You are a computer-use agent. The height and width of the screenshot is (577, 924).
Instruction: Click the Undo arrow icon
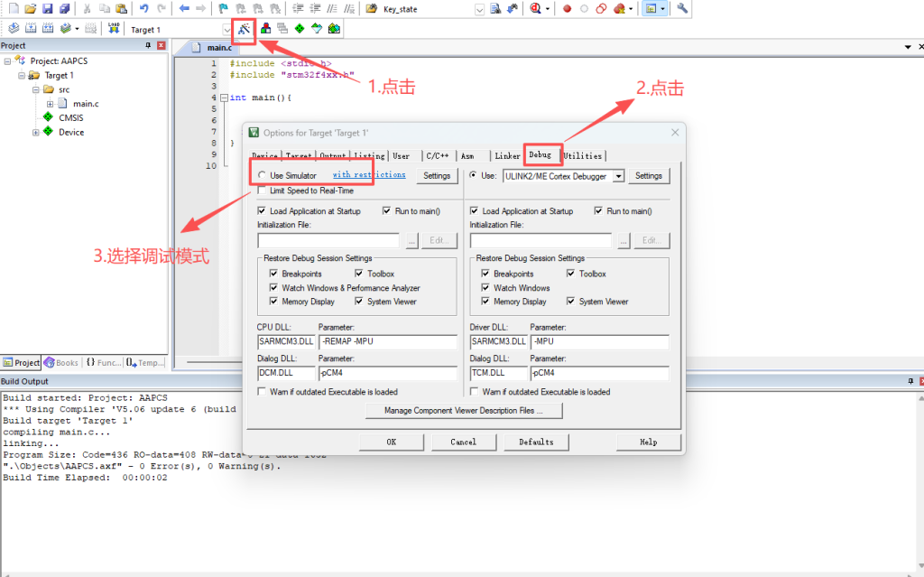point(144,9)
